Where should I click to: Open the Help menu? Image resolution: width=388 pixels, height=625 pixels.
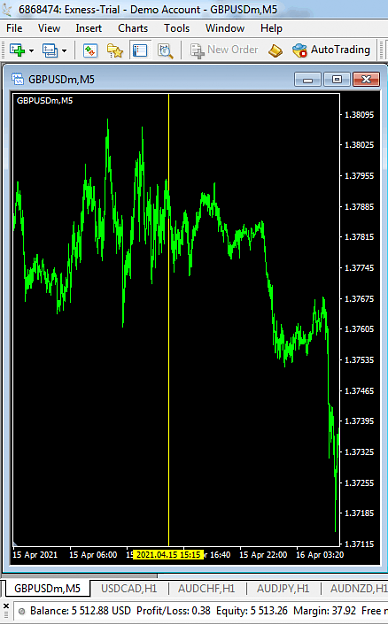pyautogui.click(x=271, y=28)
